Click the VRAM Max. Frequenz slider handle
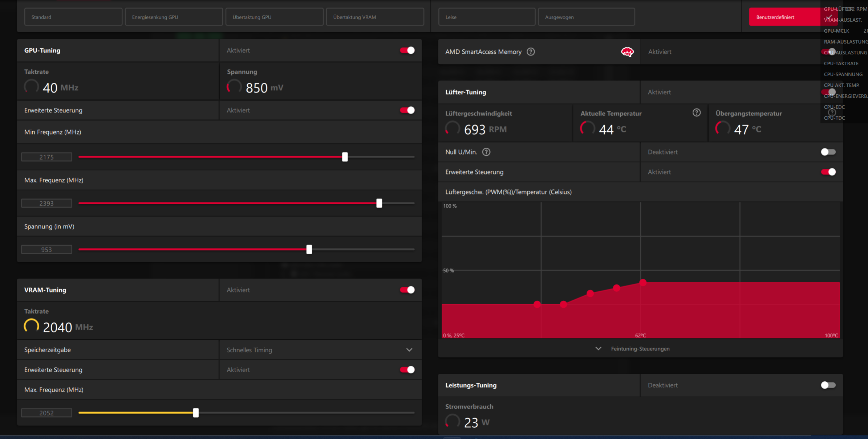Screen dimensions: 868x439 pyautogui.click(x=196, y=413)
